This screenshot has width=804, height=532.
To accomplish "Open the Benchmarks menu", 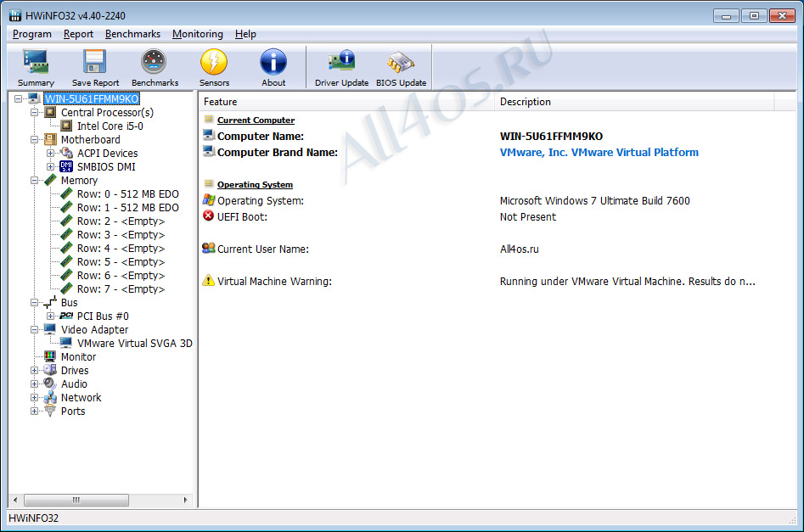I will 132,34.
